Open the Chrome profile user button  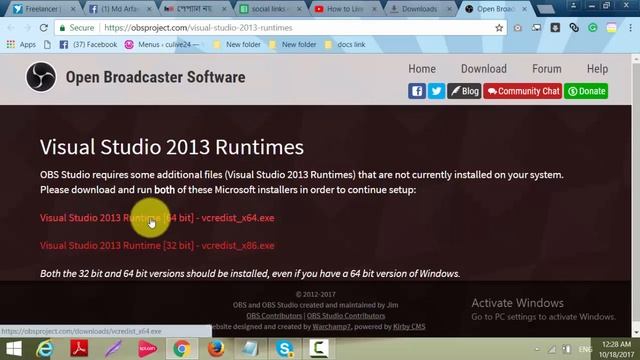coord(573,5)
